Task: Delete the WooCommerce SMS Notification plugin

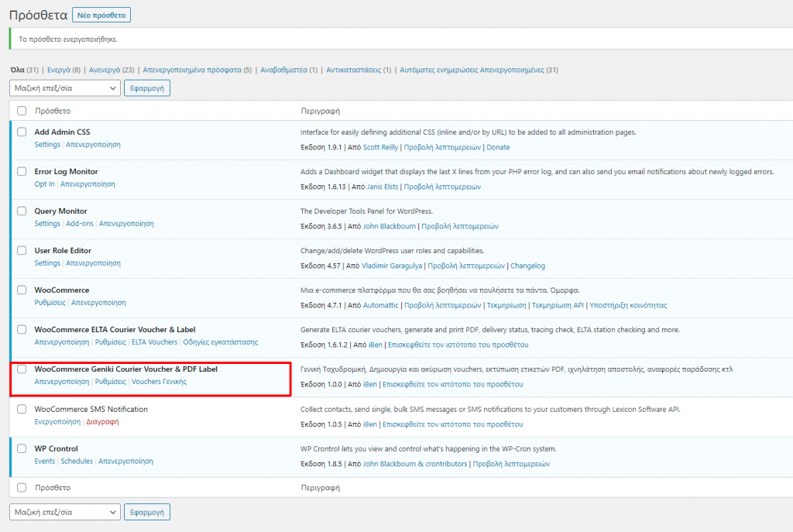Action: click(102, 421)
